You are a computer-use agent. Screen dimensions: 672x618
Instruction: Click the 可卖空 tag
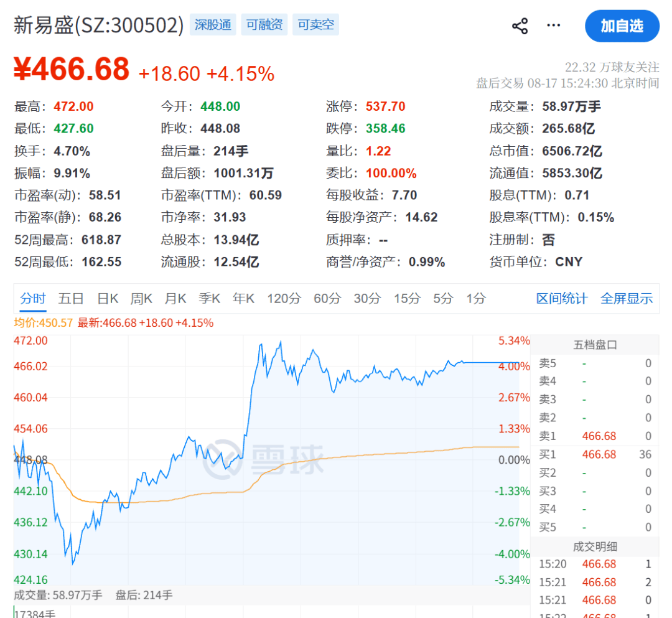click(316, 24)
